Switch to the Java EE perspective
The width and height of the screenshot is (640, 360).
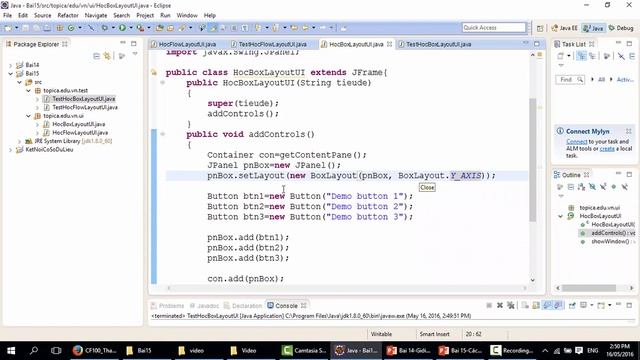[x=564, y=28]
